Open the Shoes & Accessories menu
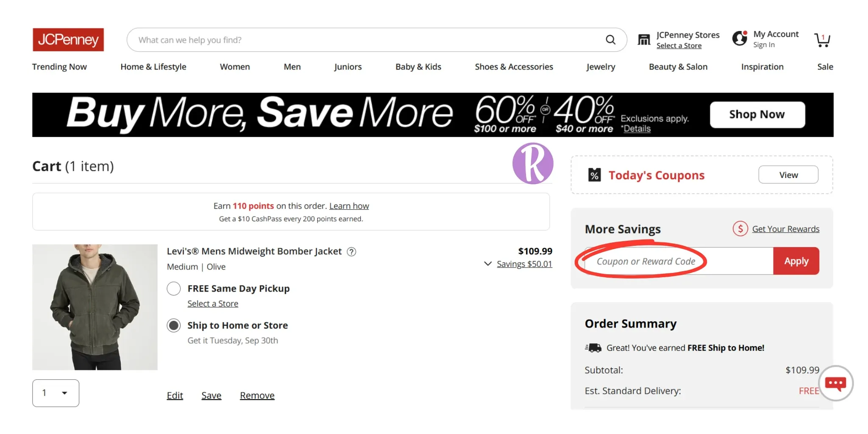 (x=514, y=67)
